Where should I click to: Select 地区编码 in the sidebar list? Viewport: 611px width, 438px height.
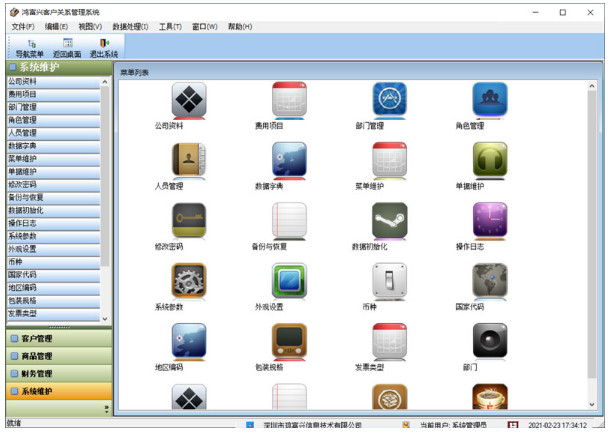coord(53,288)
